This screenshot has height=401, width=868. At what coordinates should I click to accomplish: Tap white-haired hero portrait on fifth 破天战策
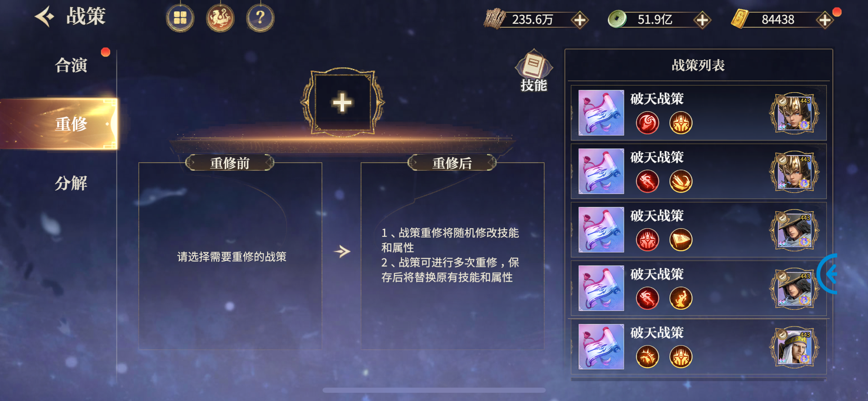coord(794,347)
